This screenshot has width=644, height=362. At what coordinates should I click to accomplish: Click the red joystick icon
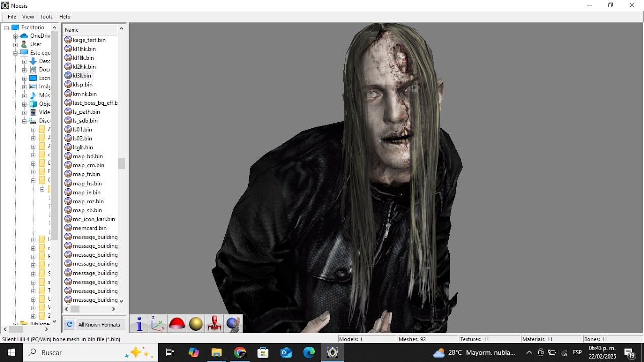tap(215, 324)
